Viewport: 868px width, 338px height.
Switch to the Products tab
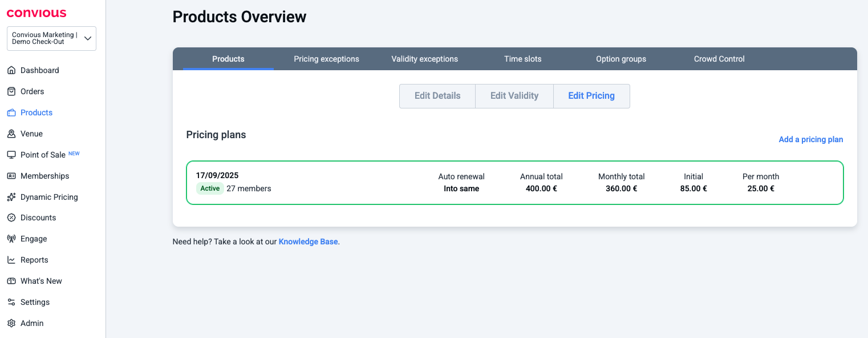pos(228,59)
